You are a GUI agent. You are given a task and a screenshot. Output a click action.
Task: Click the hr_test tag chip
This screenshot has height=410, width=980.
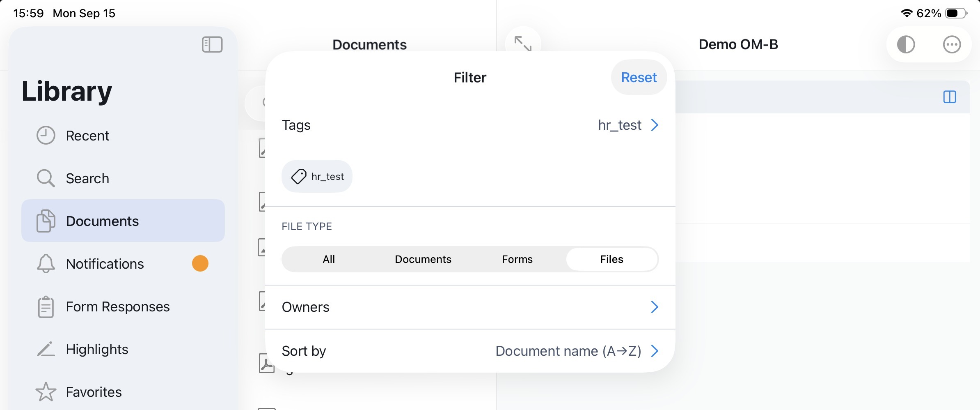pyautogui.click(x=317, y=176)
